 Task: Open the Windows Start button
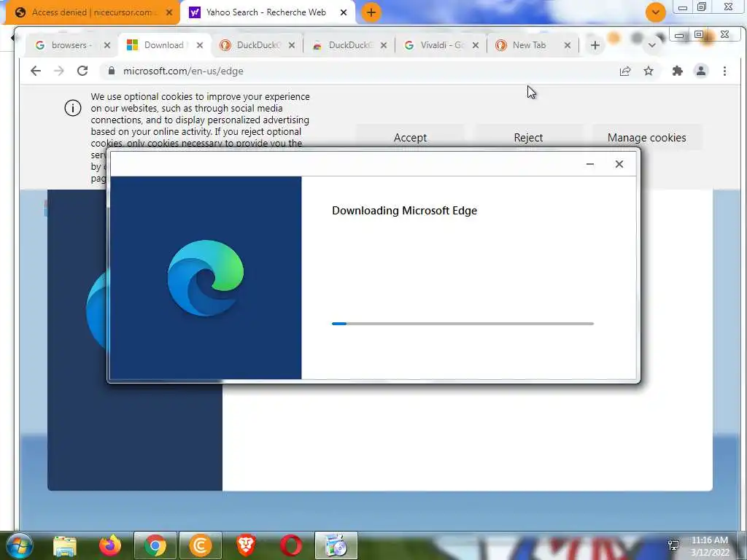[18, 545]
